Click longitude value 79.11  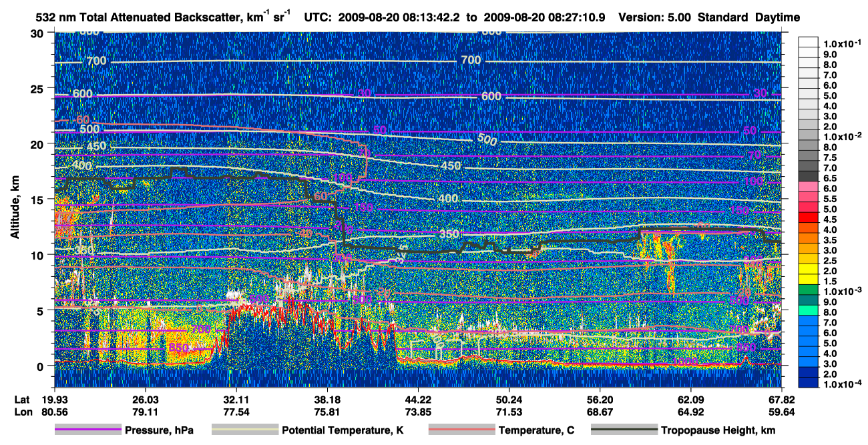(145, 412)
